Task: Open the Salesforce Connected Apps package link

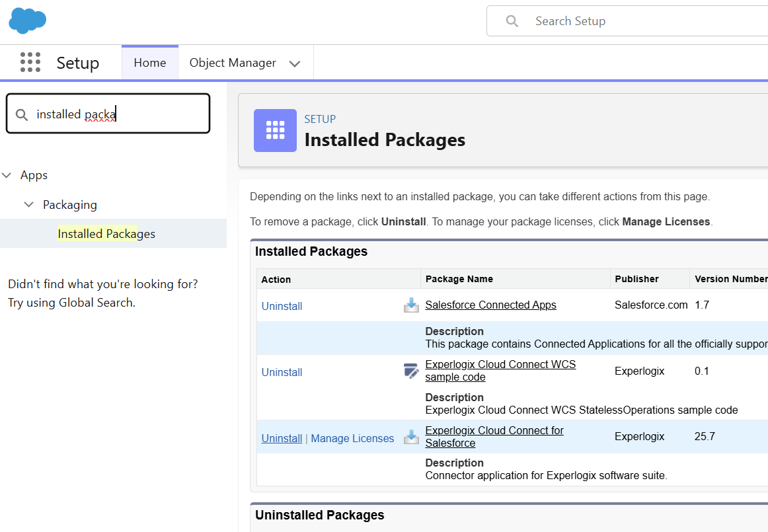Action: pos(491,305)
